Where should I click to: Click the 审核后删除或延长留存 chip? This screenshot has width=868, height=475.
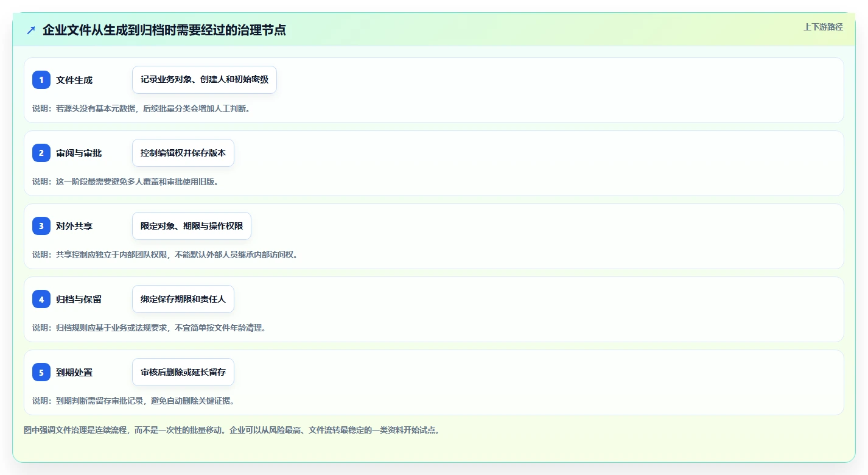coord(183,372)
